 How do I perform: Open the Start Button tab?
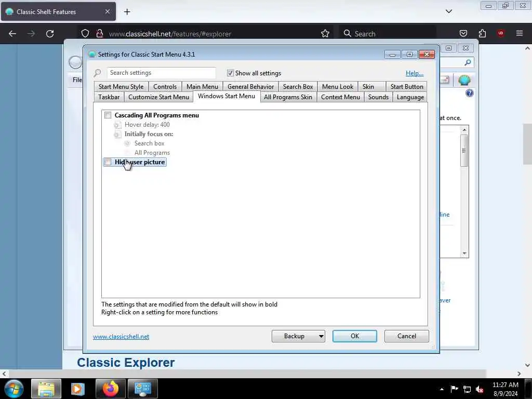407,87
